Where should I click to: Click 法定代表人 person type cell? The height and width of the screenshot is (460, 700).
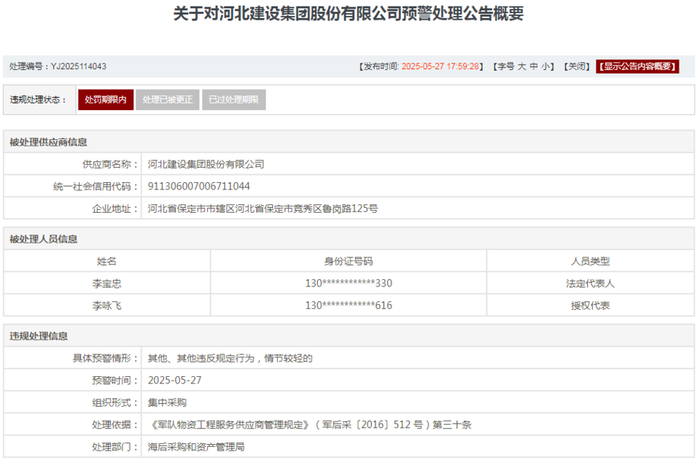tap(590, 284)
